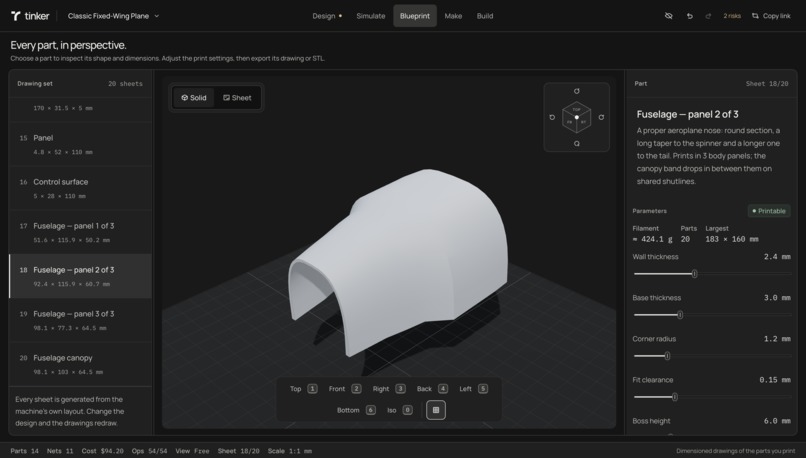Set camera to Front view

pyautogui.click(x=345, y=389)
